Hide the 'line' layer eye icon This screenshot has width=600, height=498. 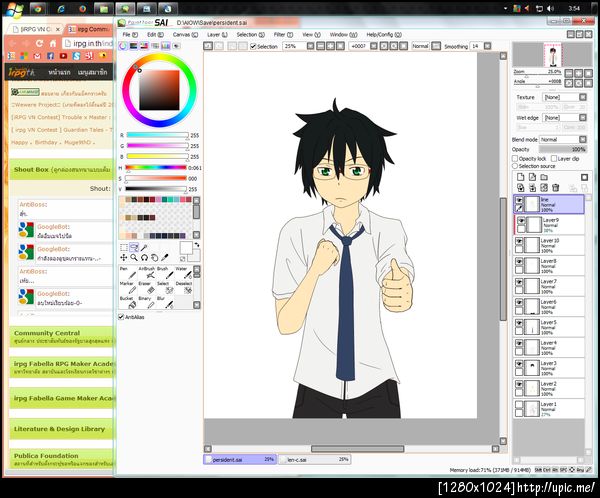click(519, 200)
